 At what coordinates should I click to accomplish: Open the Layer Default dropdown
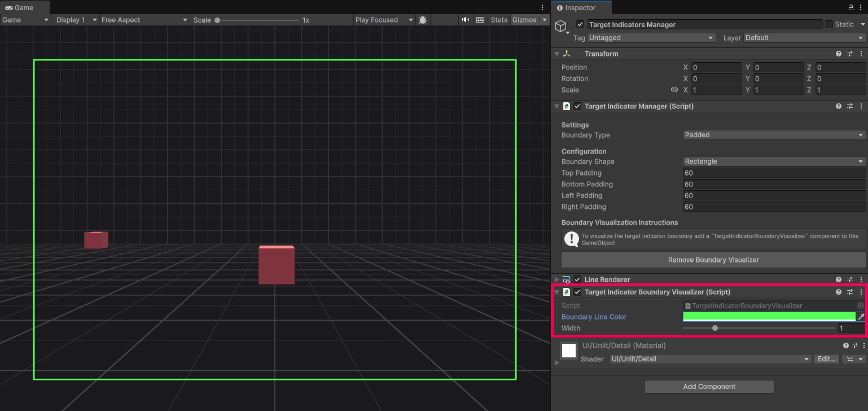coord(804,38)
